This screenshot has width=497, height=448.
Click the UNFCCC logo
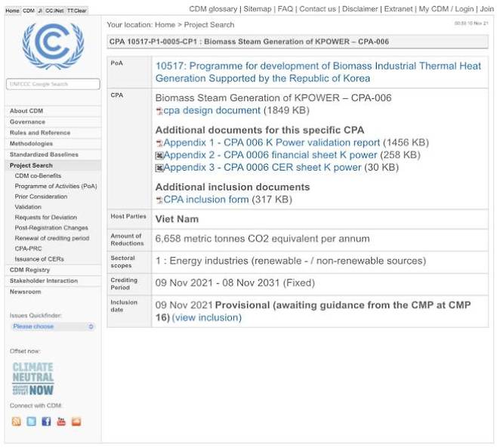[x=52, y=45]
